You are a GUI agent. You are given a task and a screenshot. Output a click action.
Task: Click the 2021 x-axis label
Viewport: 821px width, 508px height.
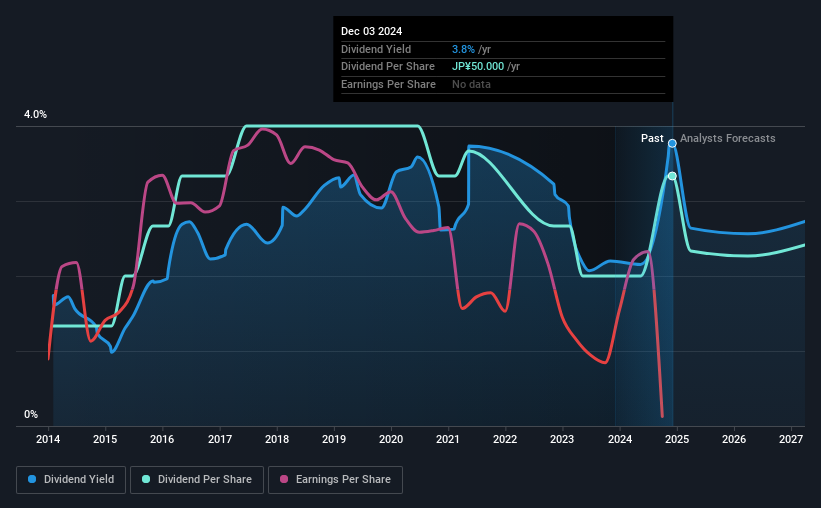click(448, 439)
